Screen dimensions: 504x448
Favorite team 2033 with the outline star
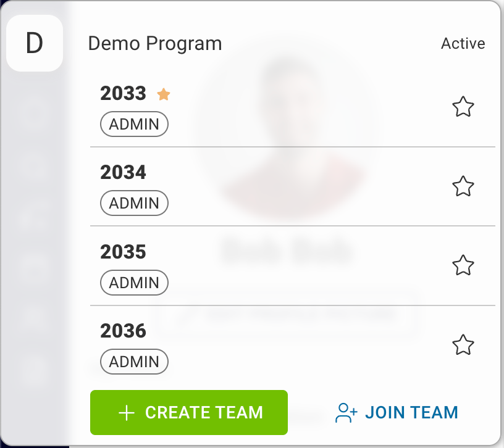[x=463, y=107]
